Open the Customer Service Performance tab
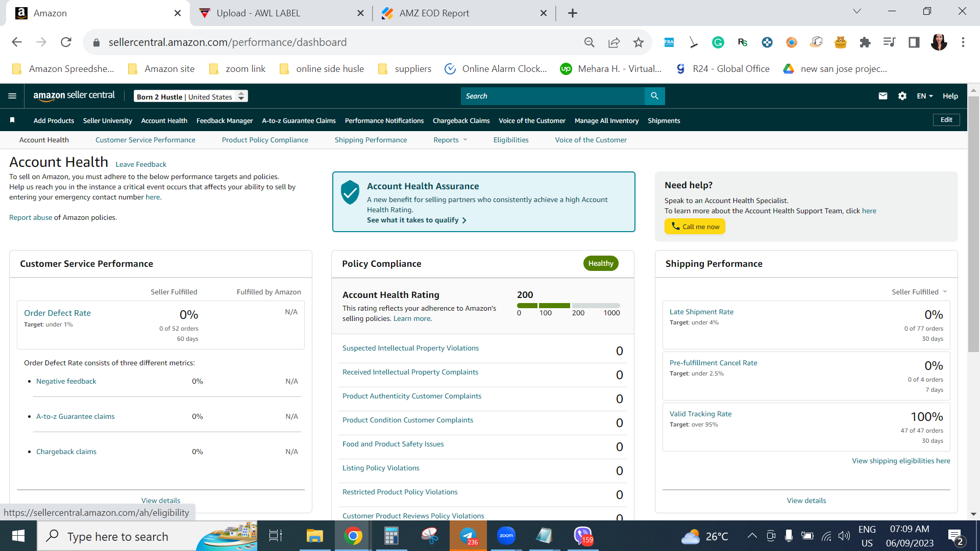The width and height of the screenshot is (980, 551). click(x=145, y=140)
